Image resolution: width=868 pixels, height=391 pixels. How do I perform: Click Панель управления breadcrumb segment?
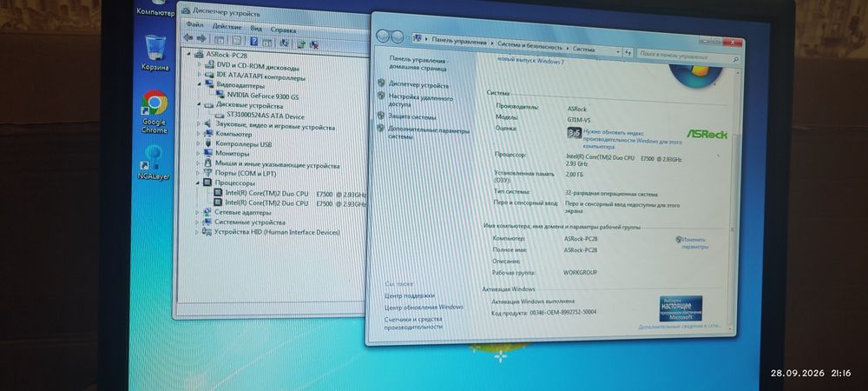tap(459, 42)
